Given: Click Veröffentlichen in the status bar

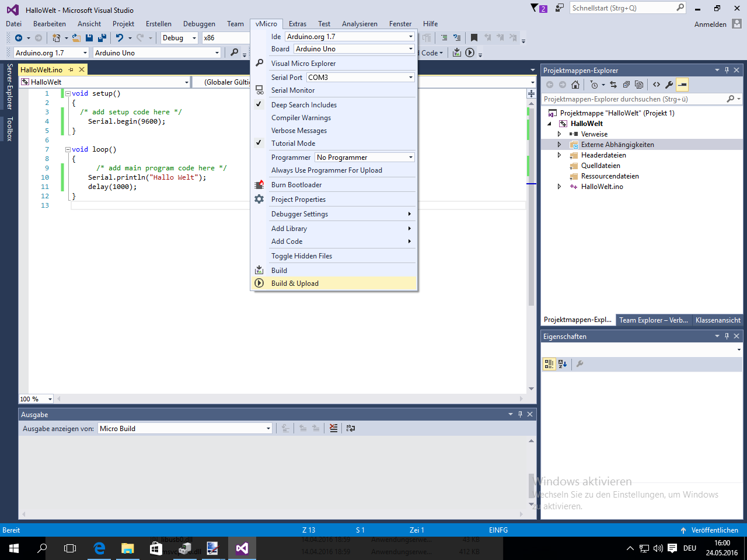Looking at the screenshot, I should (714, 530).
